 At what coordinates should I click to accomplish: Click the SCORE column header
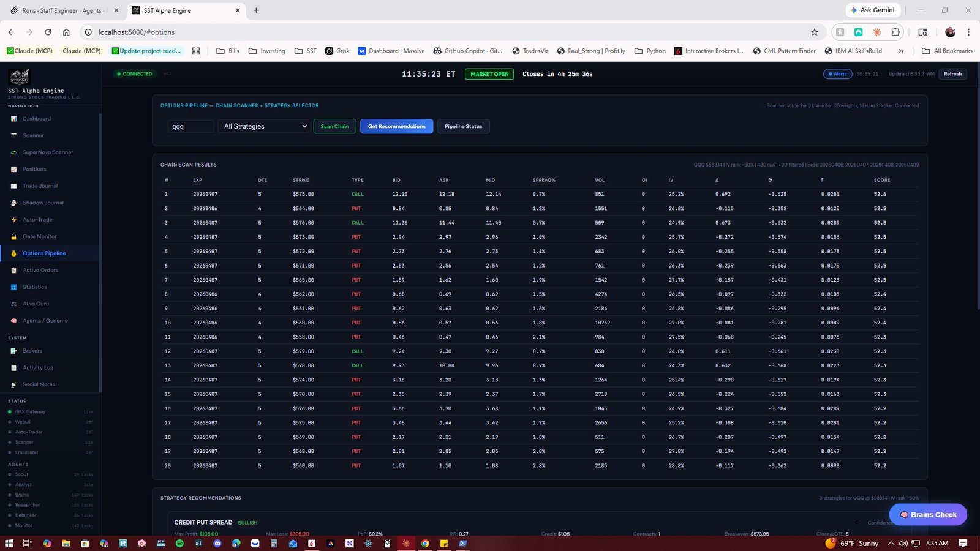click(x=882, y=180)
